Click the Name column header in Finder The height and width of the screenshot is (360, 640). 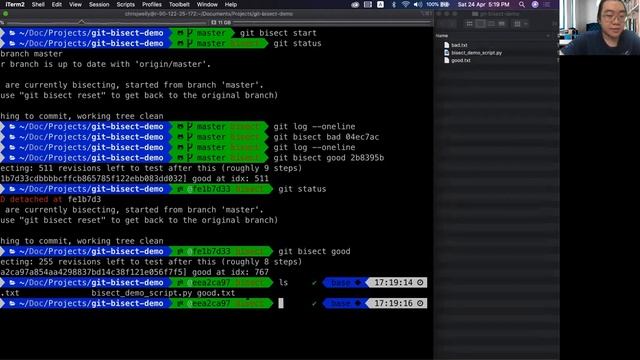point(442,36)
